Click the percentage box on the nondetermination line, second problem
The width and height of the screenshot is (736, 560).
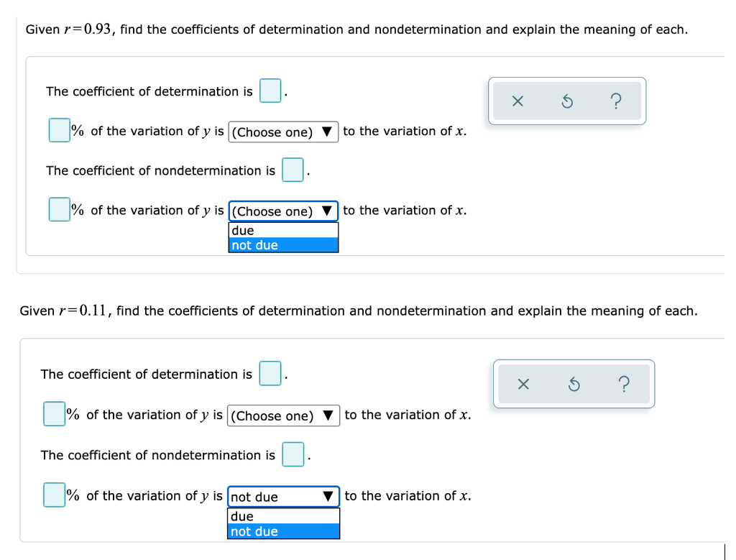click(x=53, y=495)
